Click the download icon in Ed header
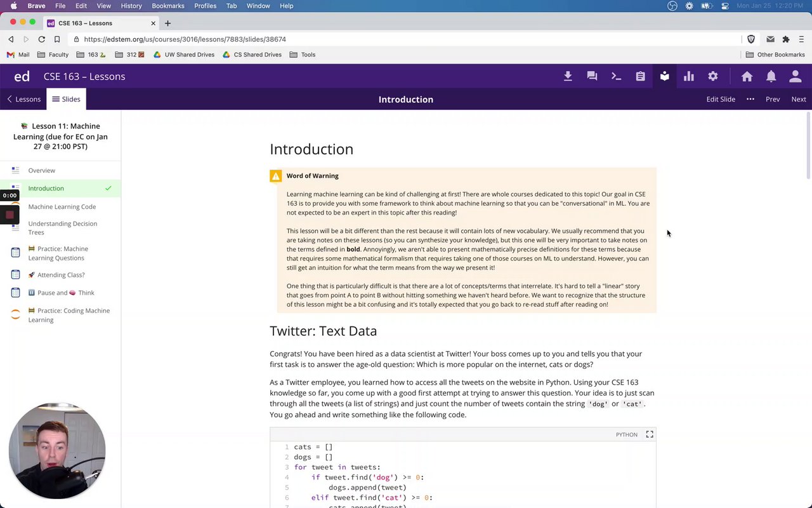This screenshot has height=508, width=812. pyautogui.click(x=568, y=76)
